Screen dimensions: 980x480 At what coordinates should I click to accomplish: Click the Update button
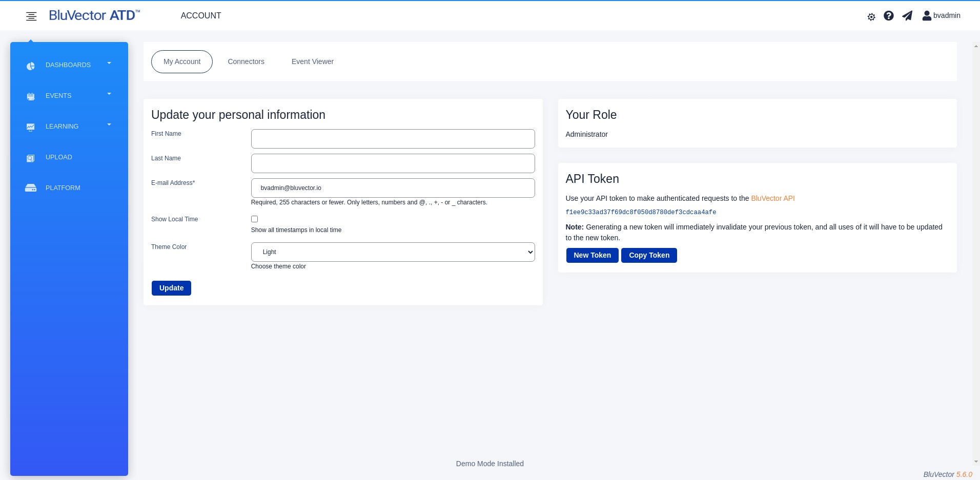pyautogui.click(x=171, y=288)
